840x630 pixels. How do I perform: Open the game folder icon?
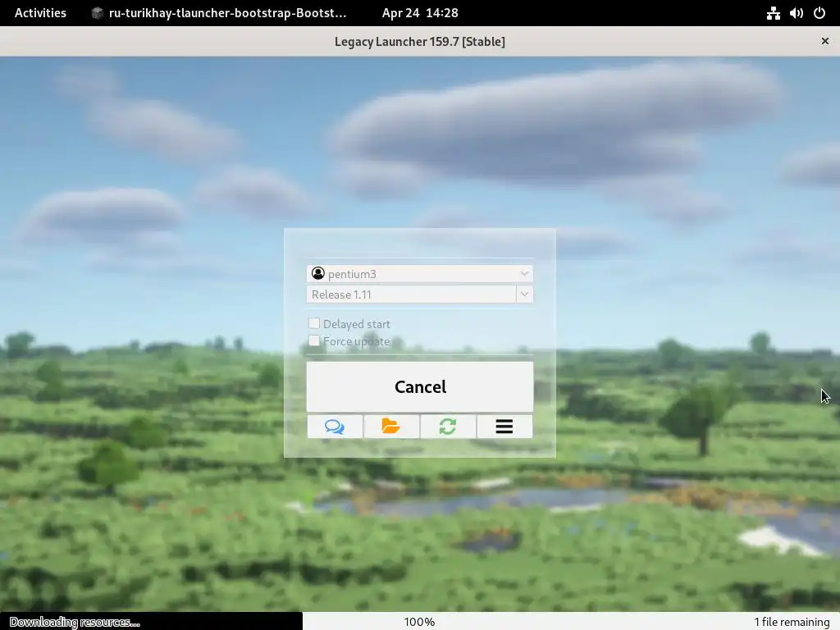click(x=391, y=427)
